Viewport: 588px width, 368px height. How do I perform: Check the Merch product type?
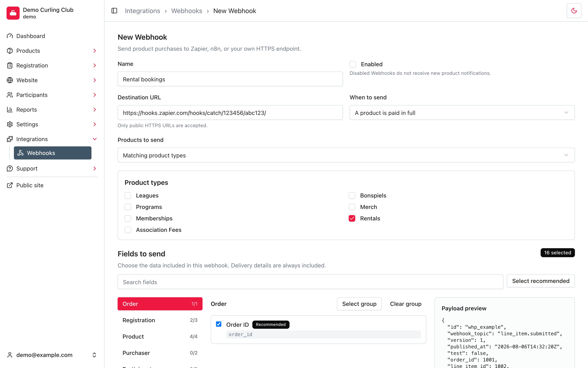[352, 207]
